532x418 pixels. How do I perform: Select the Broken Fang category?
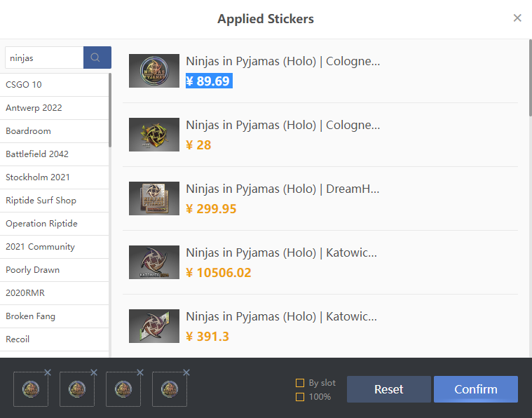(30, 316)
